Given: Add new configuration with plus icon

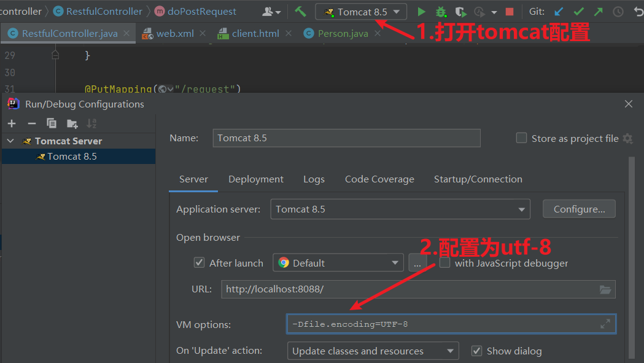Looking at the screenshot, I should point(12,123).
